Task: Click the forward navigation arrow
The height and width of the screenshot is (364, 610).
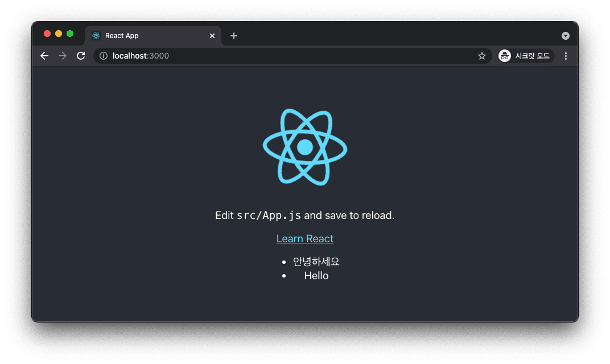Action: tap(62, 56)
